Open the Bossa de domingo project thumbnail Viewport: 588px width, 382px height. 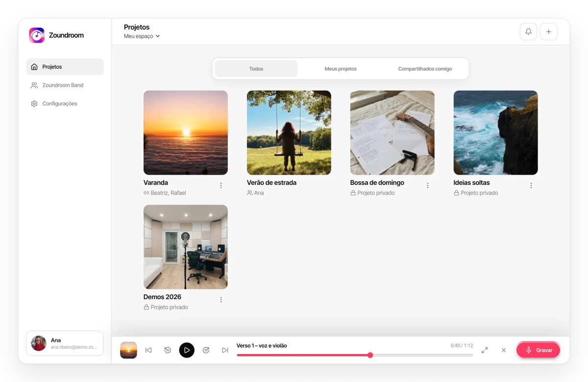tap(392, 132)
